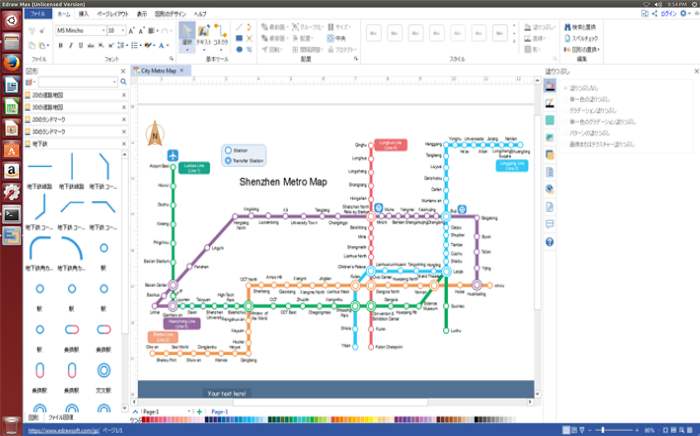Open 検索と置換 find and replace

point(580,27)
